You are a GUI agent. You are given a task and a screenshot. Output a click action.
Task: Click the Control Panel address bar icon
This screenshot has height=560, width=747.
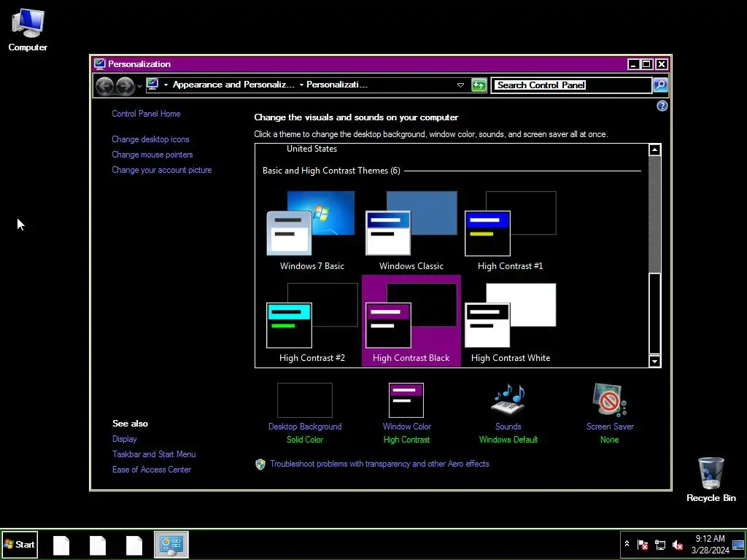click(152, 85)
